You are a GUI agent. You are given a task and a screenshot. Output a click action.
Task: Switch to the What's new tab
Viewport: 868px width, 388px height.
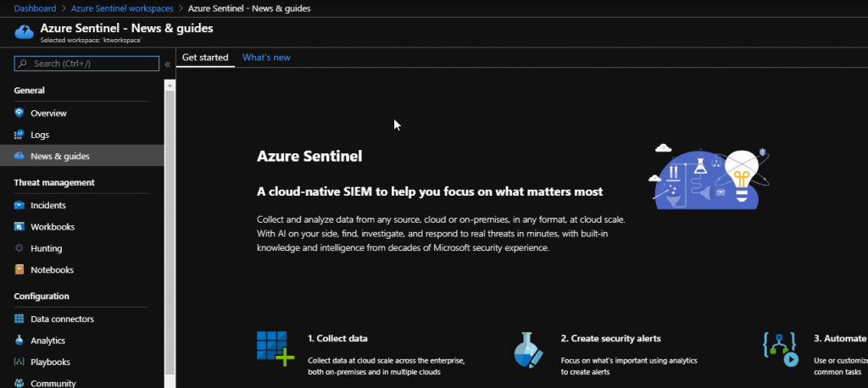tap(266, 58)
